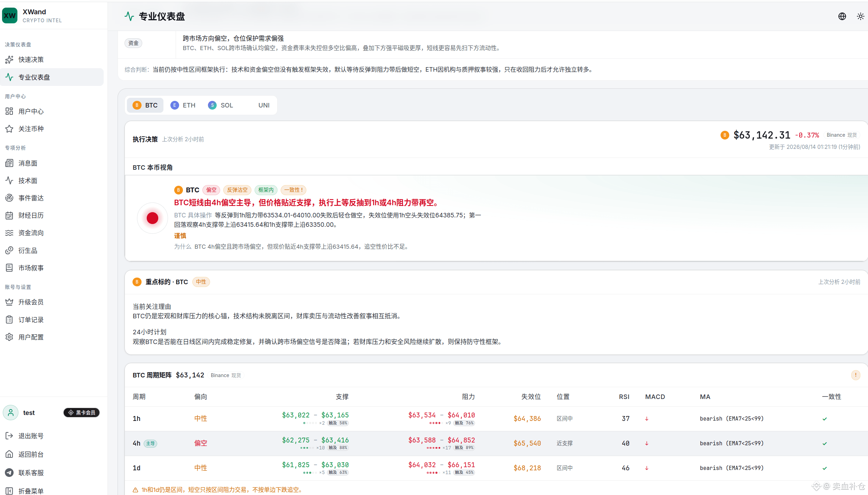Open 升级会员 upgrade page
The image size is (868, 495).
tap(52, 302)
